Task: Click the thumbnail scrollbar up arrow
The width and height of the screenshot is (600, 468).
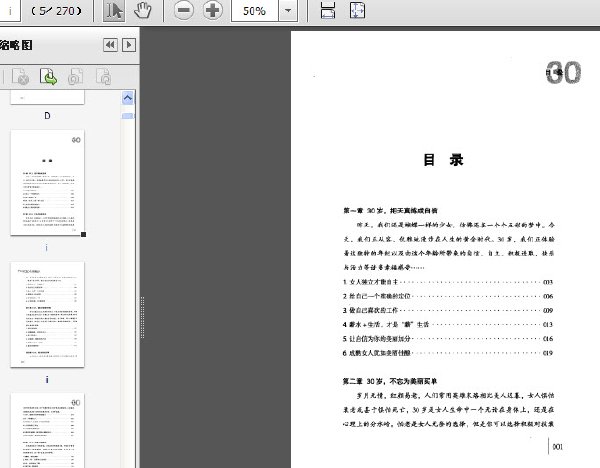Action: (x=128, y=98)
